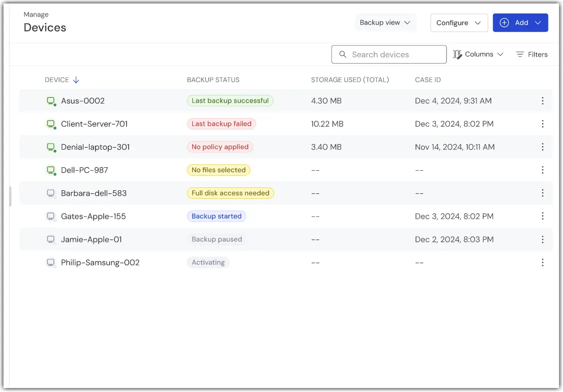563x392 pixels.
Task: Open device Asus-0002
Action: coord(83,101)
